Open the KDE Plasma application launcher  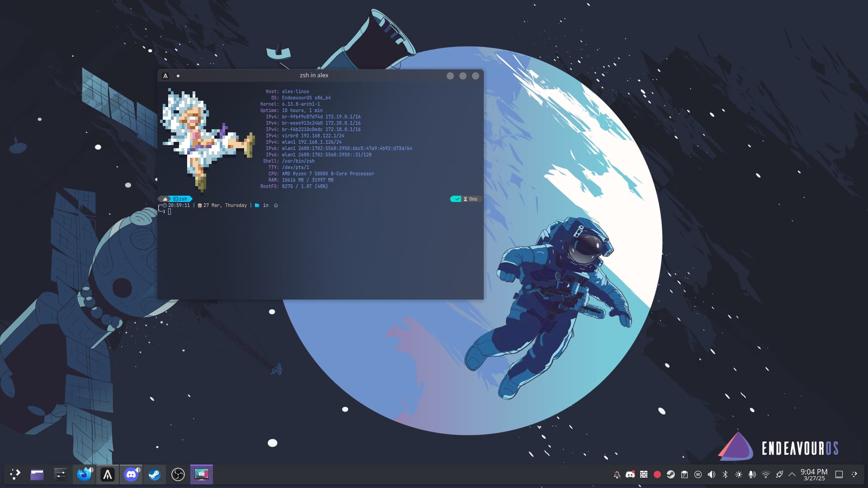tap(15, 474)
